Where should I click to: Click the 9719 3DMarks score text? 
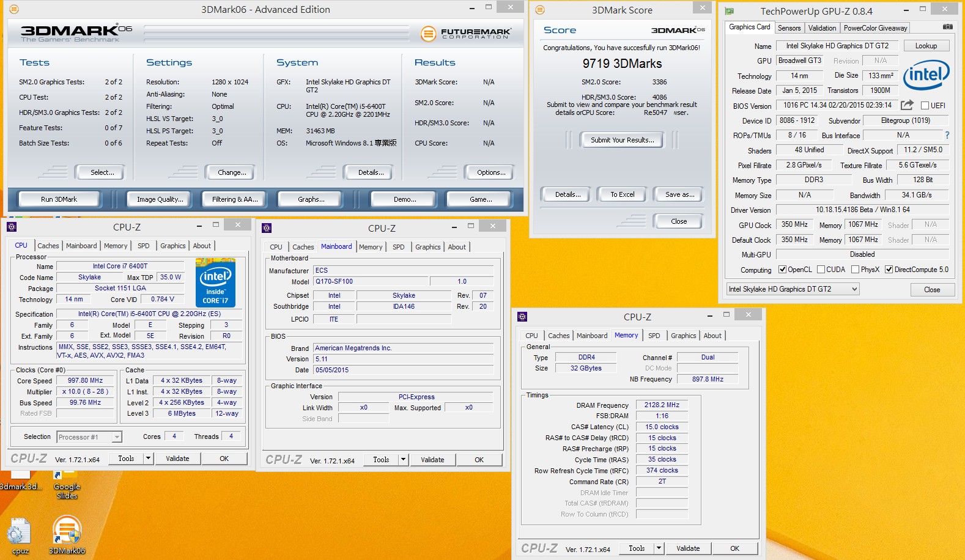(622, 64)
